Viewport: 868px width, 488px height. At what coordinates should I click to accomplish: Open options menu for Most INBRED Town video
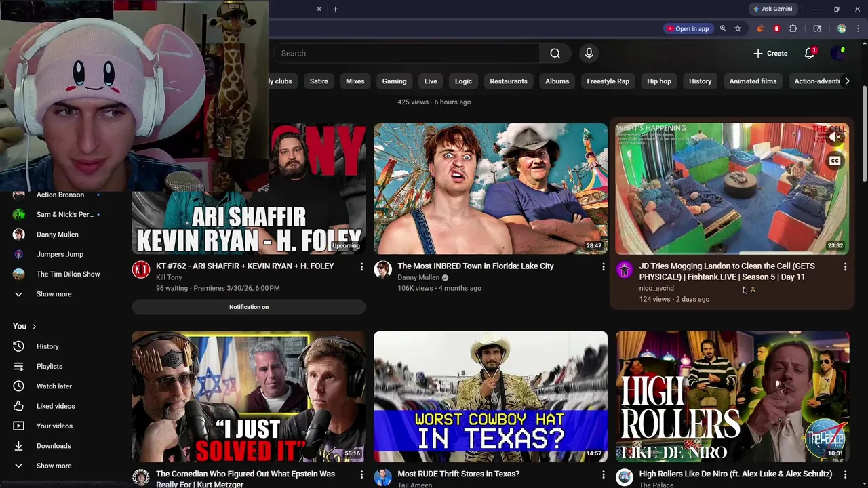click(x=603, y=267)
